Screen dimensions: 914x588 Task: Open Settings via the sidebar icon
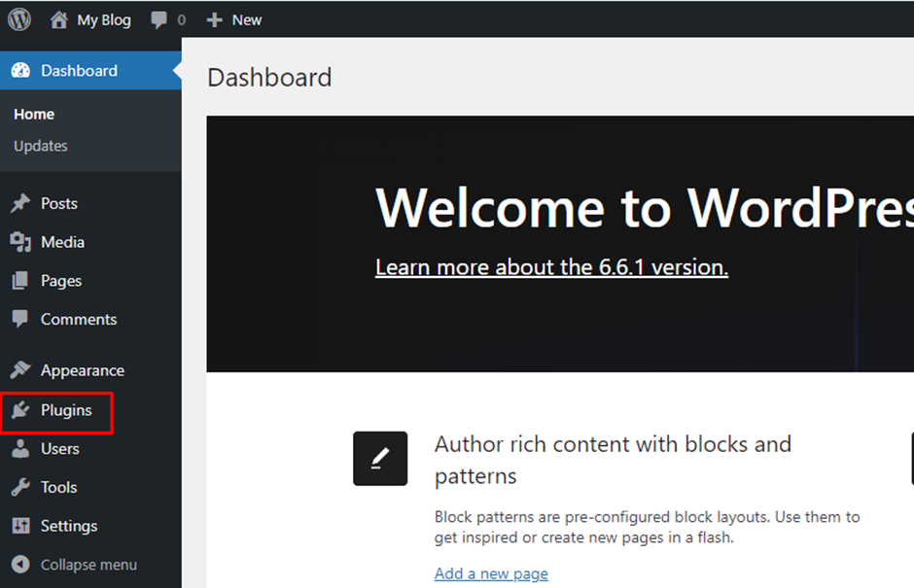pyautogui.click(x=22, y=526)
